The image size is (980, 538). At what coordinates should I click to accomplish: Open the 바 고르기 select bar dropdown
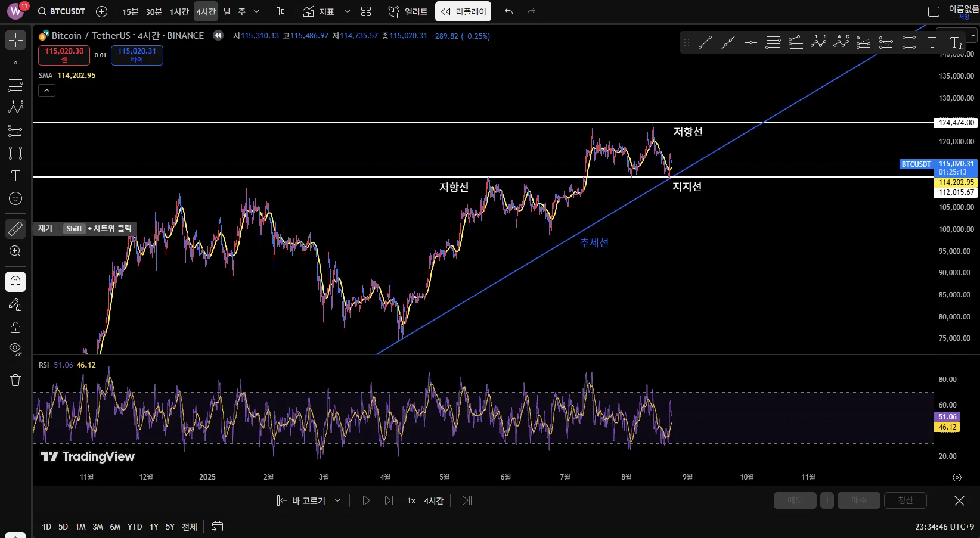point(309,500)
